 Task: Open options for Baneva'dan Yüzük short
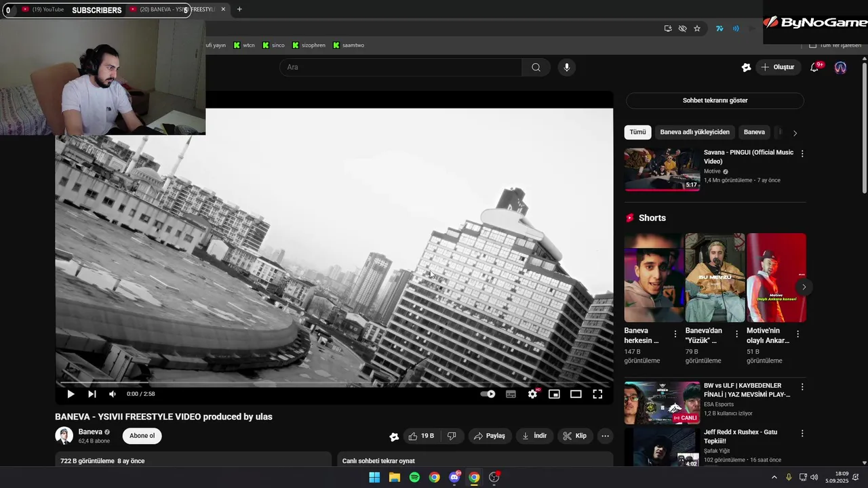(x=736, y=334)
